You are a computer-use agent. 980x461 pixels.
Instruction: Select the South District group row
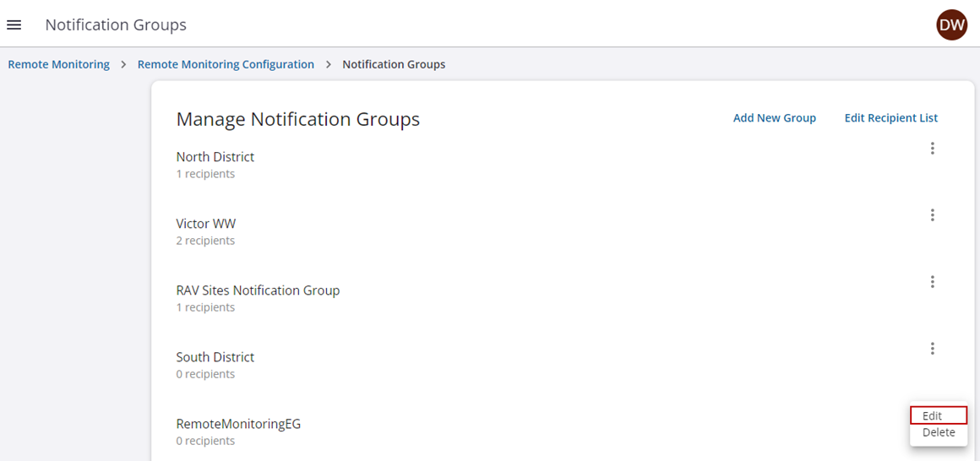click(x=215, y=357)
